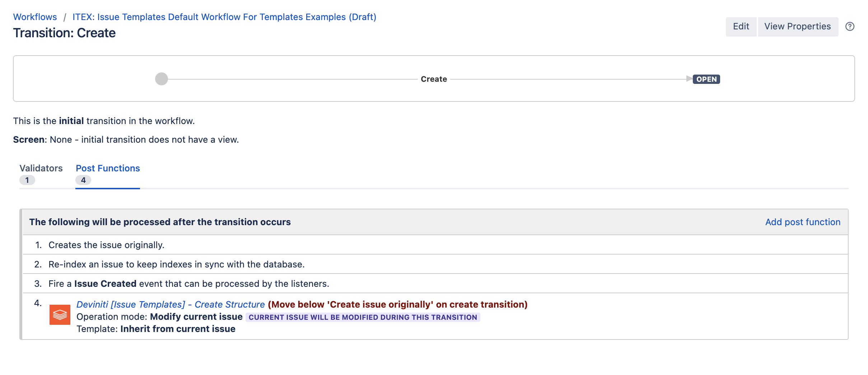The height and width of the screenshot is (375, 868).
Task: Open View Properties
Action: [x=798, y=27]
